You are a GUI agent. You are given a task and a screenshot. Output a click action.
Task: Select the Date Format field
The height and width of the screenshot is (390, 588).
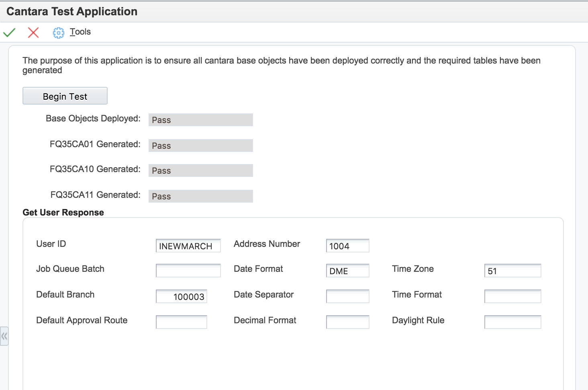click(347, 271)
